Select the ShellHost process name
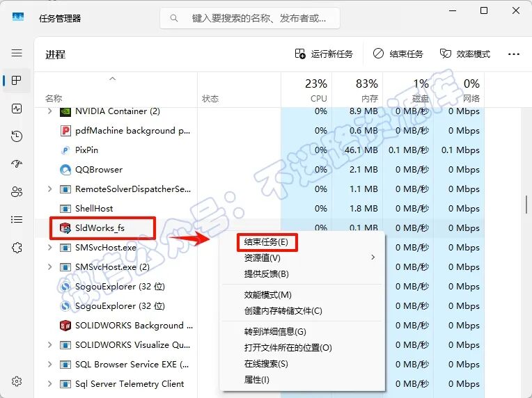Screen dimensions: 532x398 pos(94,209)
